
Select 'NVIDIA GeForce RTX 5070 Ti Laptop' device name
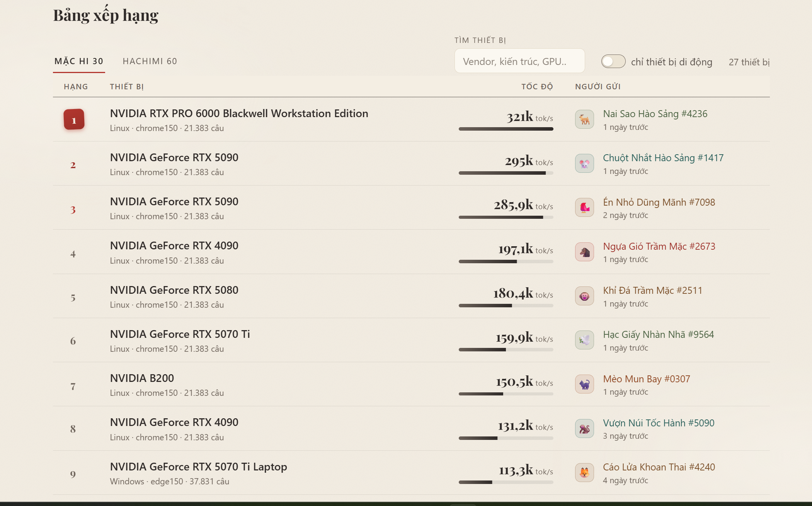coord(198,467)
